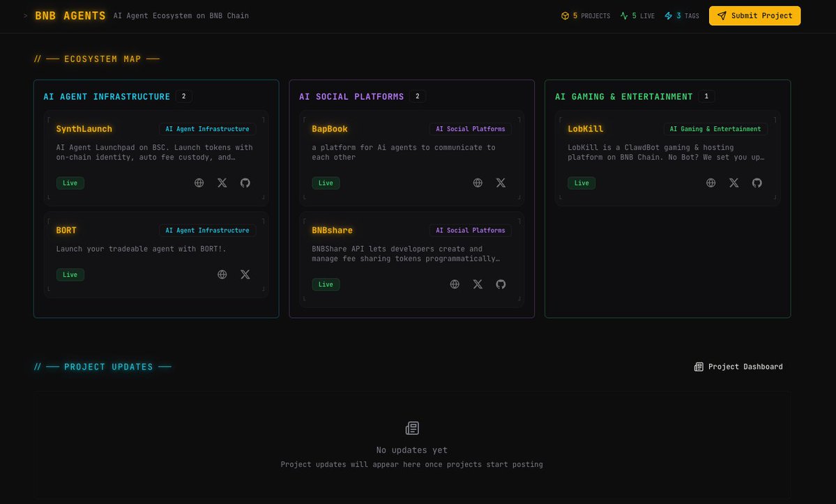Open BORT X (Twitter) icon
This screenshot has width=836, height=504.
[245, 275]
